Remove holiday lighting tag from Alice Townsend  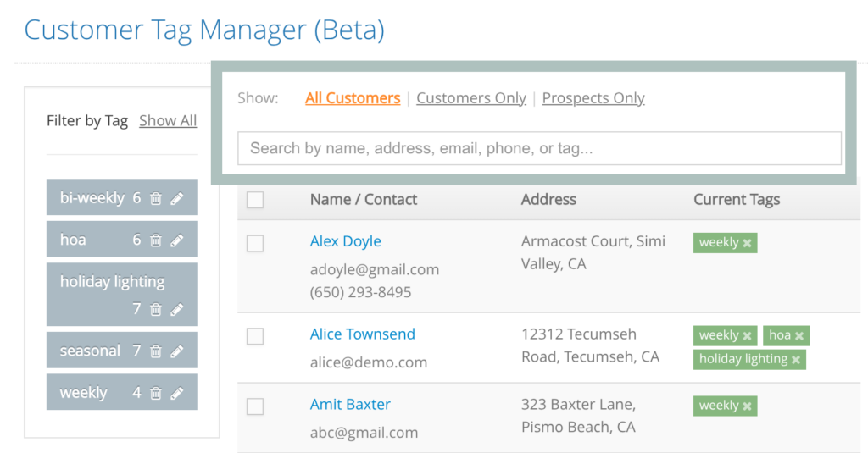click(x=796, y=360)
